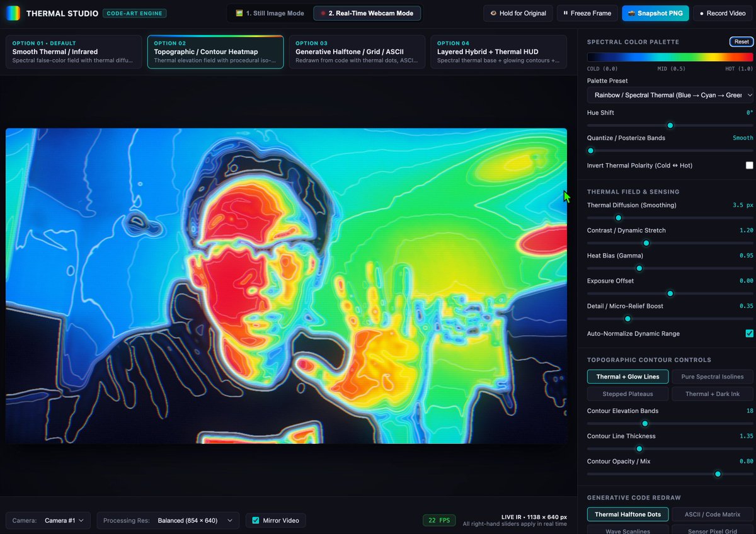Choose Option 04 Layered Hybrid + Thermal HUD
The image size is (756, 534).
[x=498, y=52]
